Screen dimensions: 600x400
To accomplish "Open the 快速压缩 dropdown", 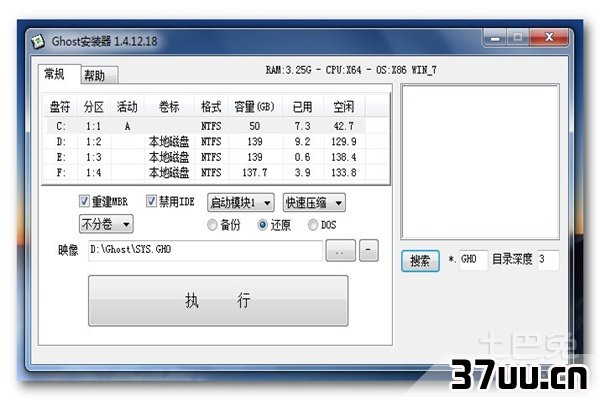I will click(314, 202).
